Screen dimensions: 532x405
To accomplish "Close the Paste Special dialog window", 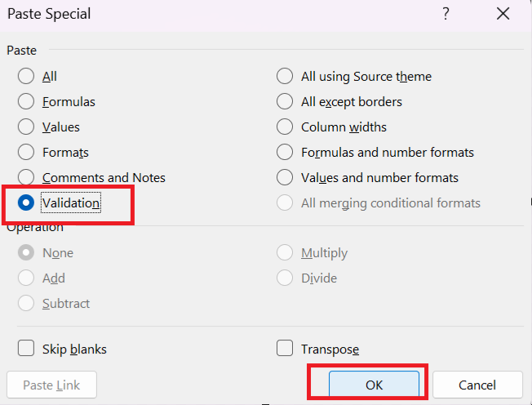I will coord(503,14).
